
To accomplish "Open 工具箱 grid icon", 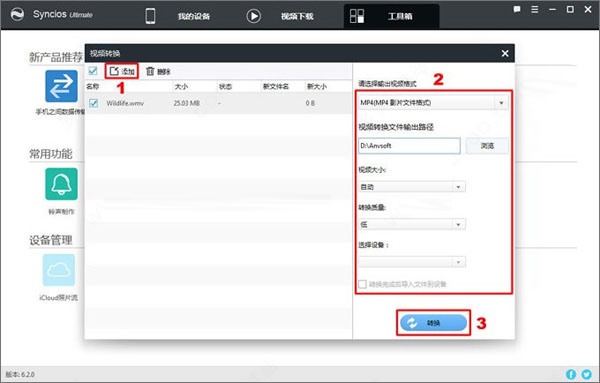I will click(357, 16).
